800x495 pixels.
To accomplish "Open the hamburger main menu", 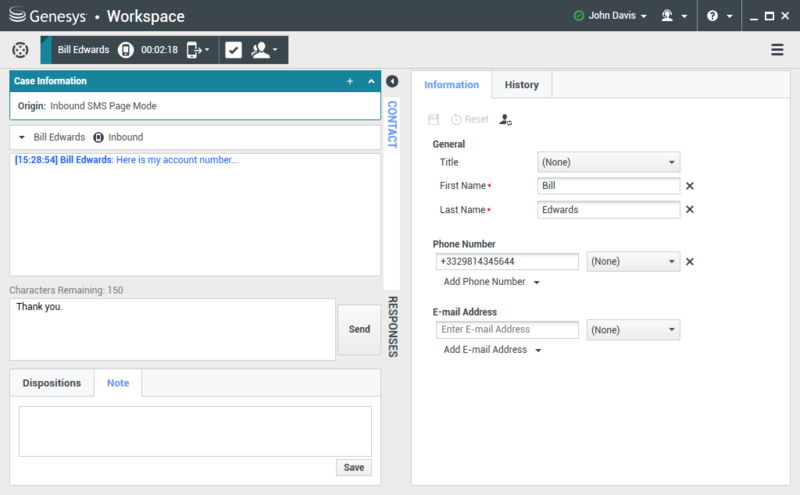I will [x=777, y=50].
